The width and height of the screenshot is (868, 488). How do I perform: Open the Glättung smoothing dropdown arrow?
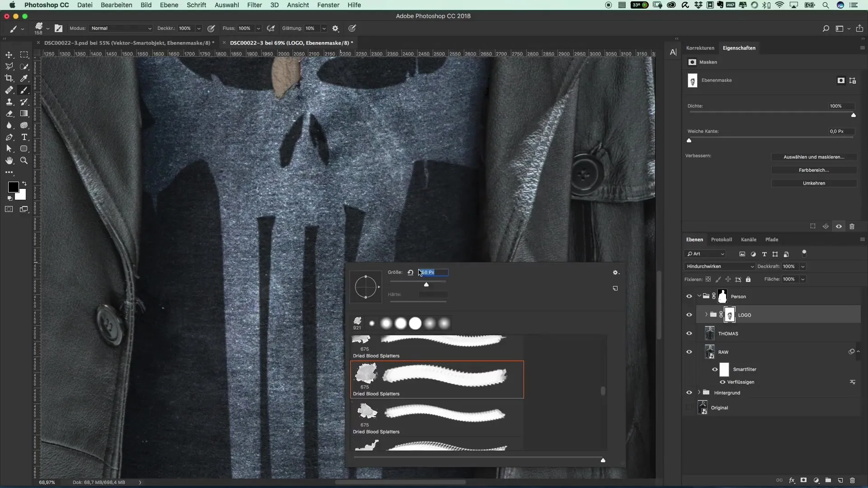[x=324, y=28]
